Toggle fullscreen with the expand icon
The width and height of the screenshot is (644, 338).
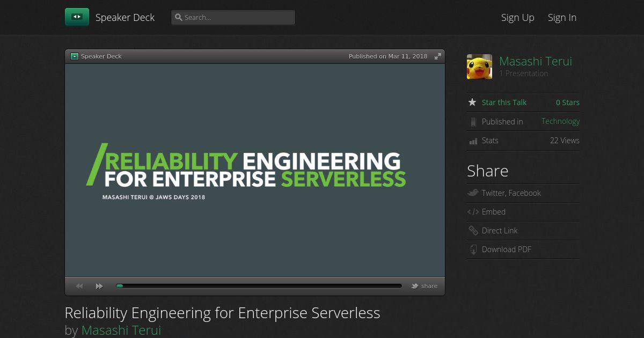(438, 56)
